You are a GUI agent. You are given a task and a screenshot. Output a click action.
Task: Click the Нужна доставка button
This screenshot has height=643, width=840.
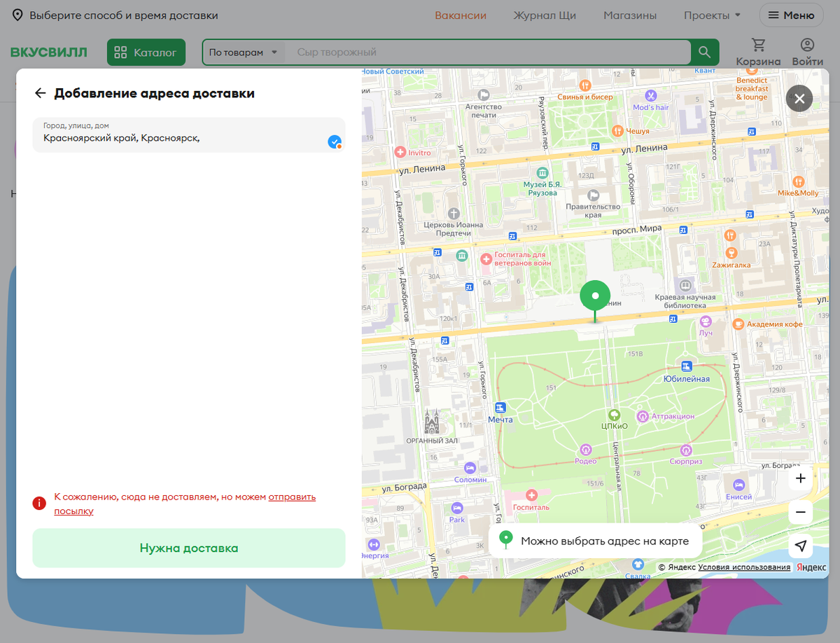(189, 548)
